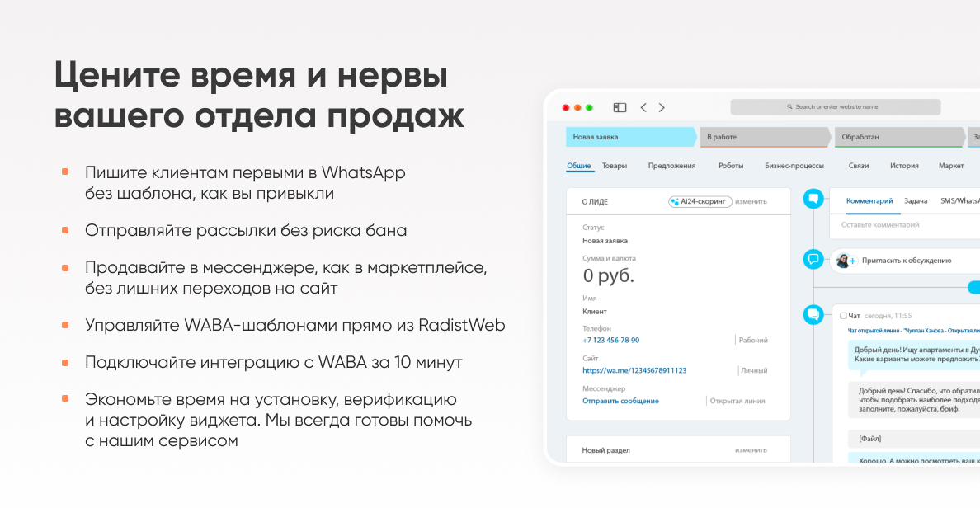Image resolution: width=980 pixels, height=508 pixels.
Task: Go back with the left chevron
Action: click(643, 107)
